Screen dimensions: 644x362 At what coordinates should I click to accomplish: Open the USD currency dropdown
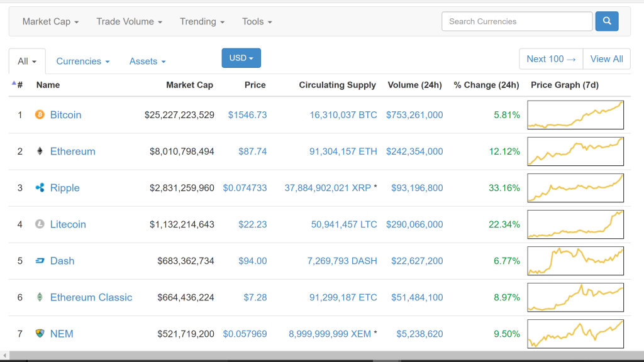pos(241,58)
